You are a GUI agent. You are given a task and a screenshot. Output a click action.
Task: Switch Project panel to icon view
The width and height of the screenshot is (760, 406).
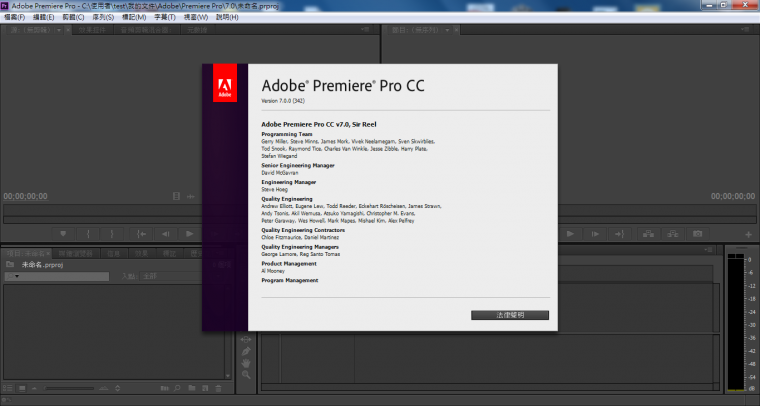[22, 388]
